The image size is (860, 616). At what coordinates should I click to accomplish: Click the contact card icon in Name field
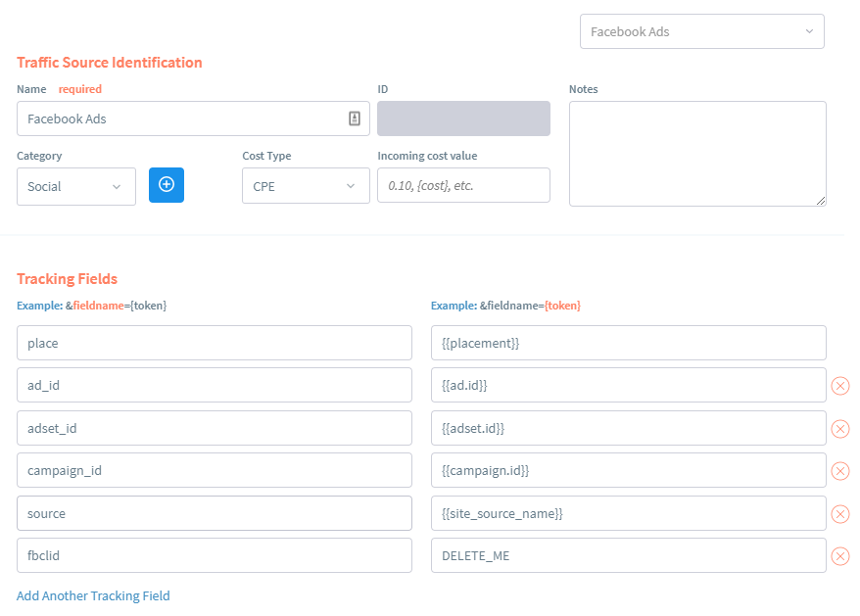(x=355, y=118)
